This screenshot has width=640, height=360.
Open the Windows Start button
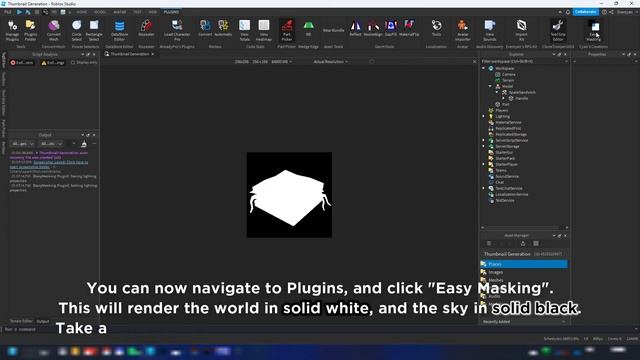tap(12, 351)
